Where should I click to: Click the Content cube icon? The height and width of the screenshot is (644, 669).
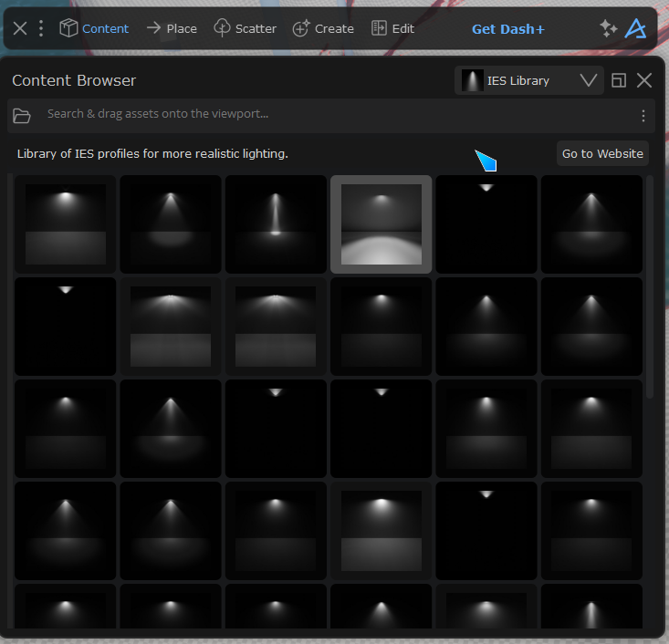(68, 28)
